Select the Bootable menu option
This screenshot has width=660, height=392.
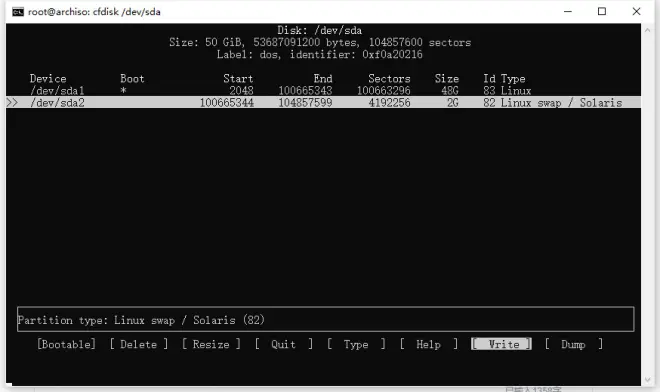[66, 344]
